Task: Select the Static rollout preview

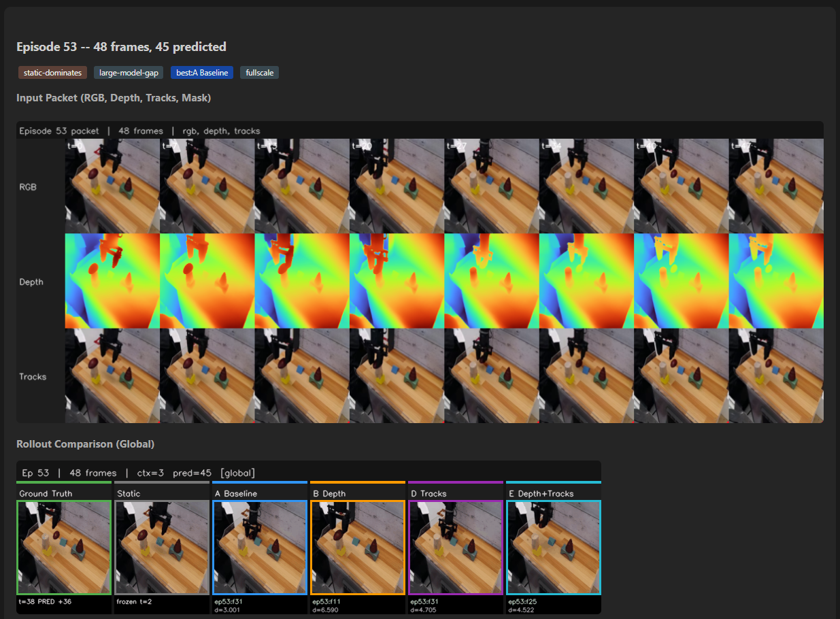Action: [x=161, y=548]
